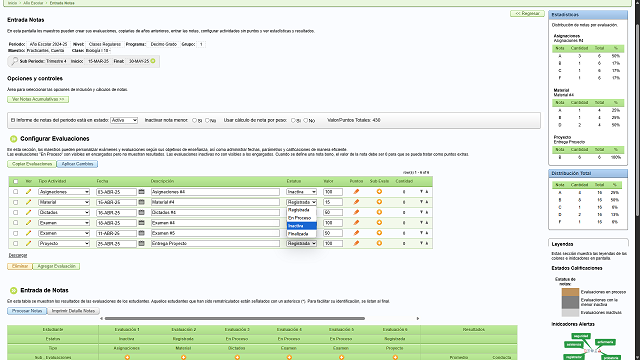Edit the Asignaciones #4 row with the pencil icon
Image resolution: width=640 pixels, height=360 pixels.
pyautogui.click(x=28, y=191)
